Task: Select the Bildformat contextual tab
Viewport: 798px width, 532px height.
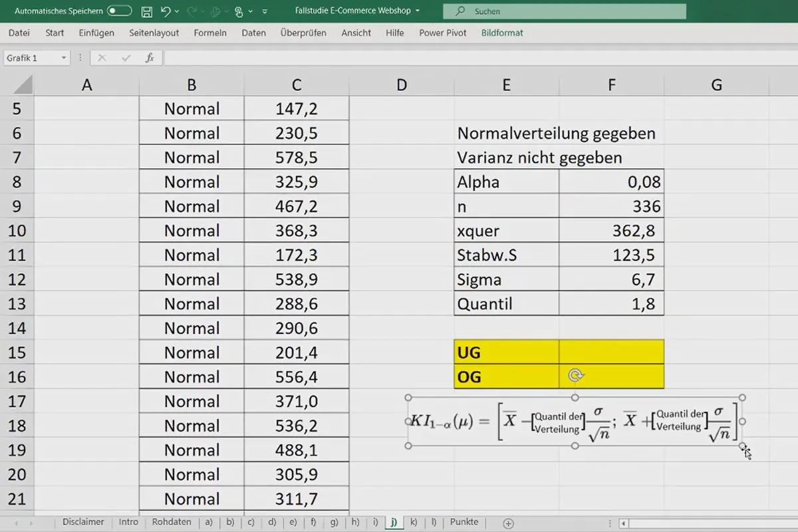Action: click(502, 33)
